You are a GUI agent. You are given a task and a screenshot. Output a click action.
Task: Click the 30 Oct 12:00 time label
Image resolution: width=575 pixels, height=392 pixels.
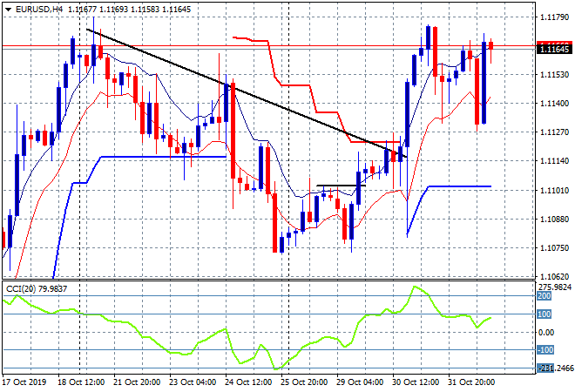[416, 382]
